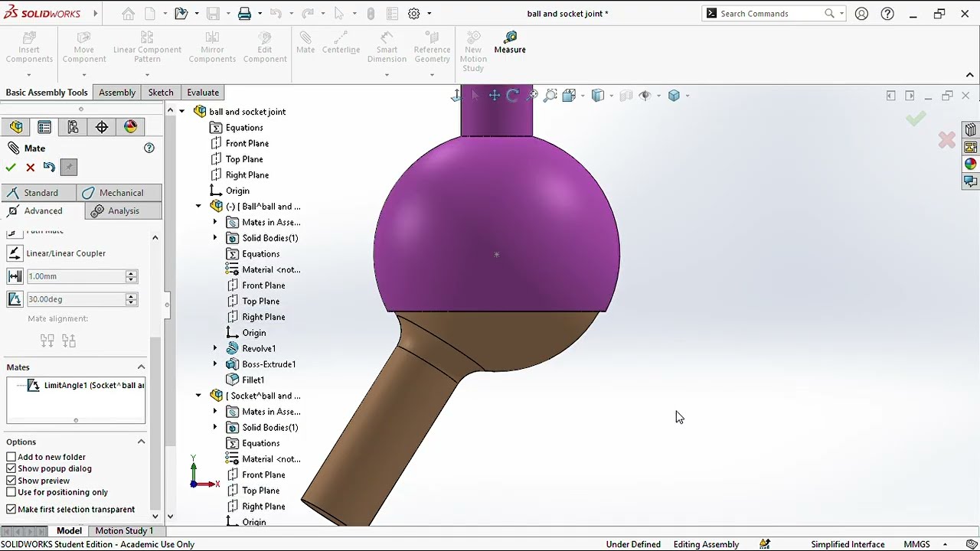Image resolution: width=980 pixels, height=551 pixels.
Task: Collapse the Options section header
Action: pos(141,442)
